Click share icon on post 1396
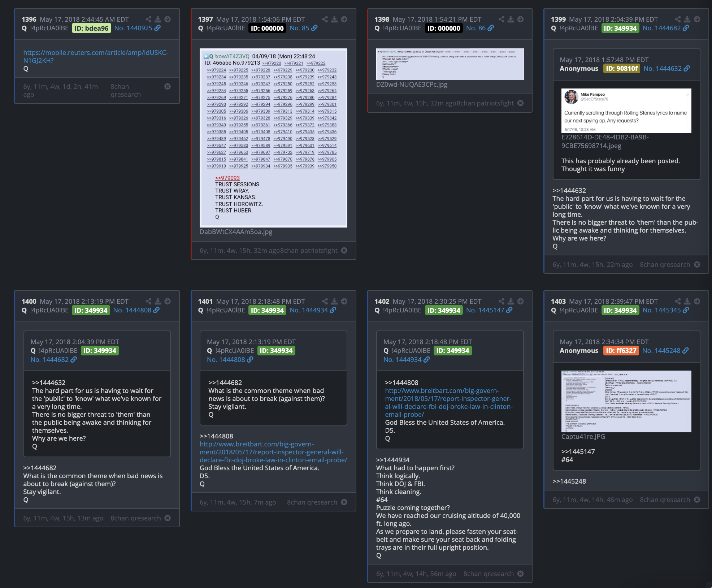Viewport: 712px width, 588px height. click(x=148, y=20)
